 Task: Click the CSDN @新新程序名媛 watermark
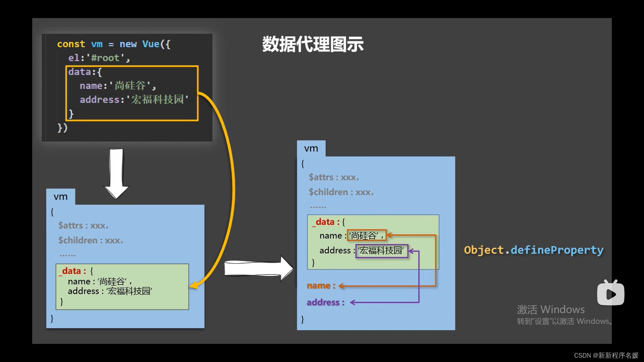coord(606,355)
